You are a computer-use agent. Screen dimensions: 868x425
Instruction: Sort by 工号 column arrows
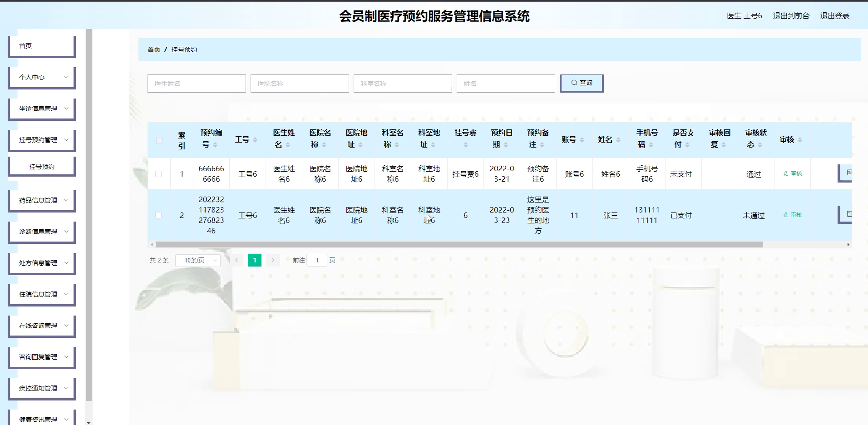[x=255, y=140]
